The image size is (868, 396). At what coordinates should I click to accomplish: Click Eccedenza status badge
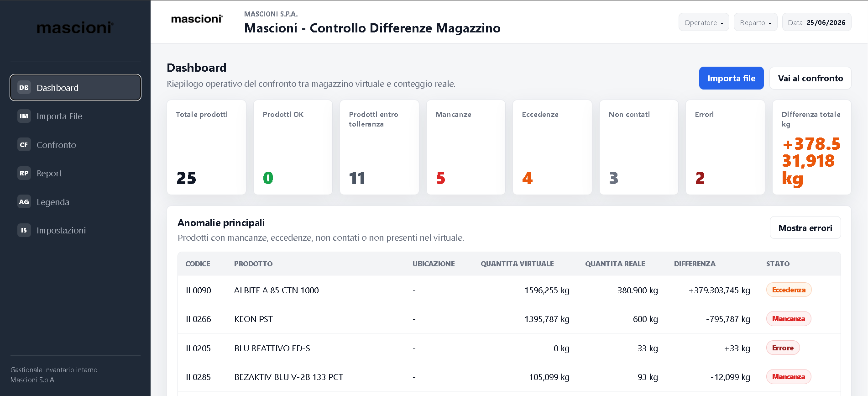point(789,290)
